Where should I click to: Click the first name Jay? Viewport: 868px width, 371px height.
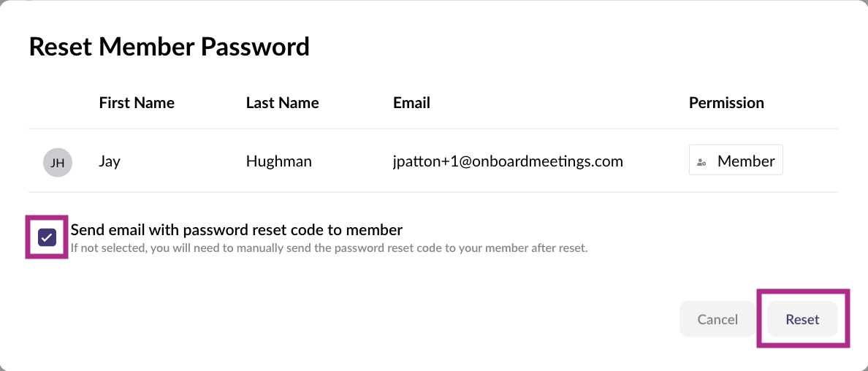pyautogui.click(x=110, y=161)
